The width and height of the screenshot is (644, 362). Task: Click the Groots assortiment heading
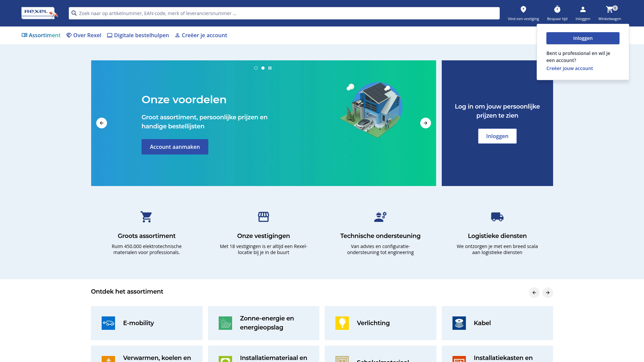(x=147, y=236)
